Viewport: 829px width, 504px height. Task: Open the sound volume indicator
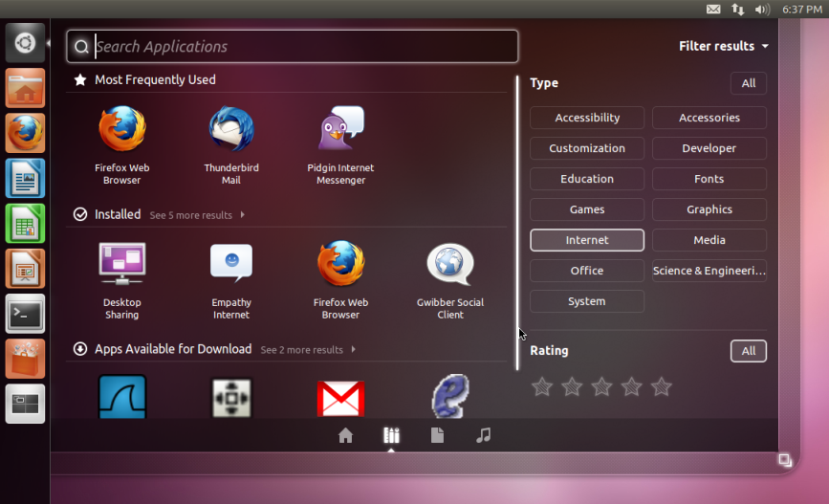coord(762,9)
